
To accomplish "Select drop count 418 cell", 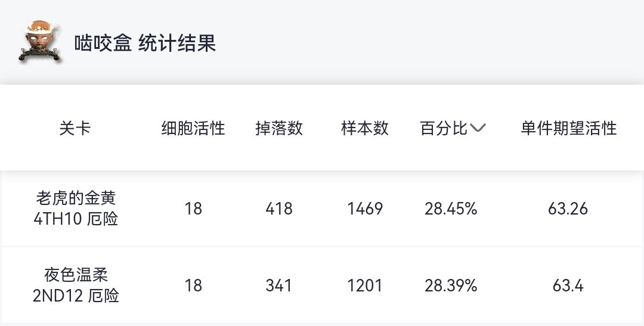I will pos(279,209).
